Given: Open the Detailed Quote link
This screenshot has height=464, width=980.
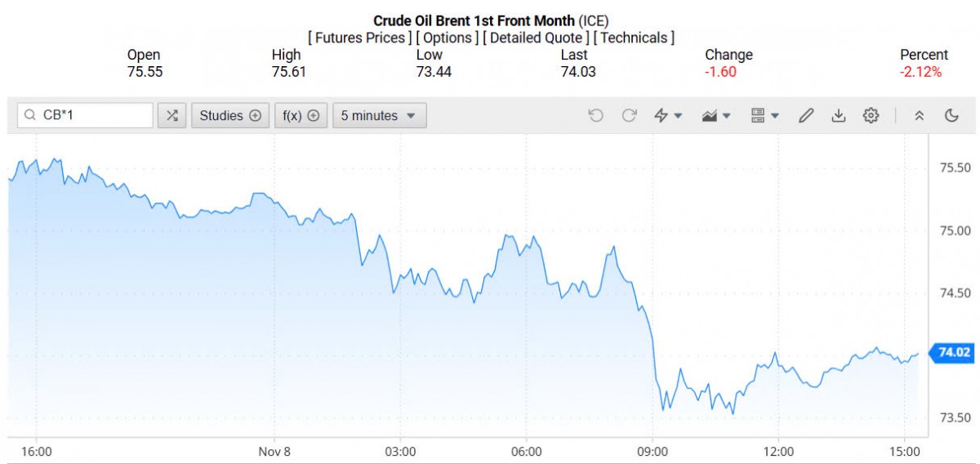Looking at the screenshot, I should point(536,38).
